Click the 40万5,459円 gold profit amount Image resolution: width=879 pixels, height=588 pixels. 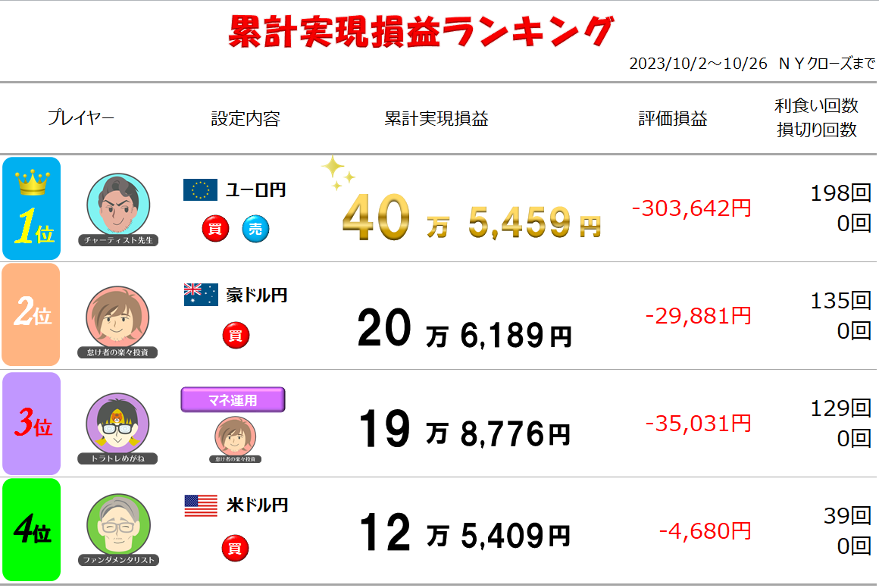471,219
